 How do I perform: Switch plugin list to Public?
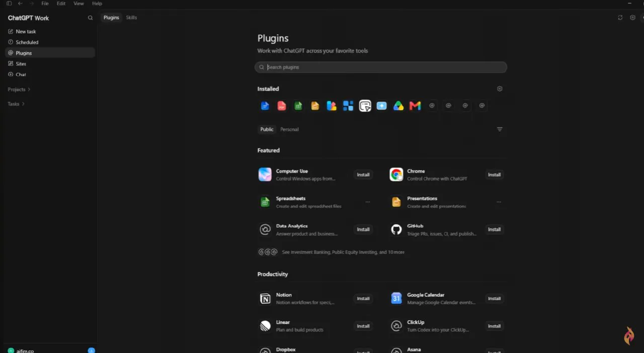pyautogui.click(x=267, y=129)
